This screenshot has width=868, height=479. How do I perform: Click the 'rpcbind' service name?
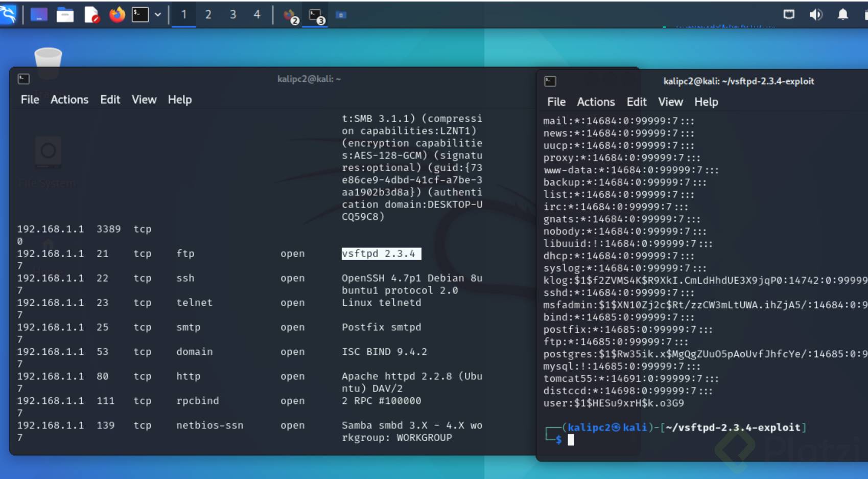coord(198,401)
